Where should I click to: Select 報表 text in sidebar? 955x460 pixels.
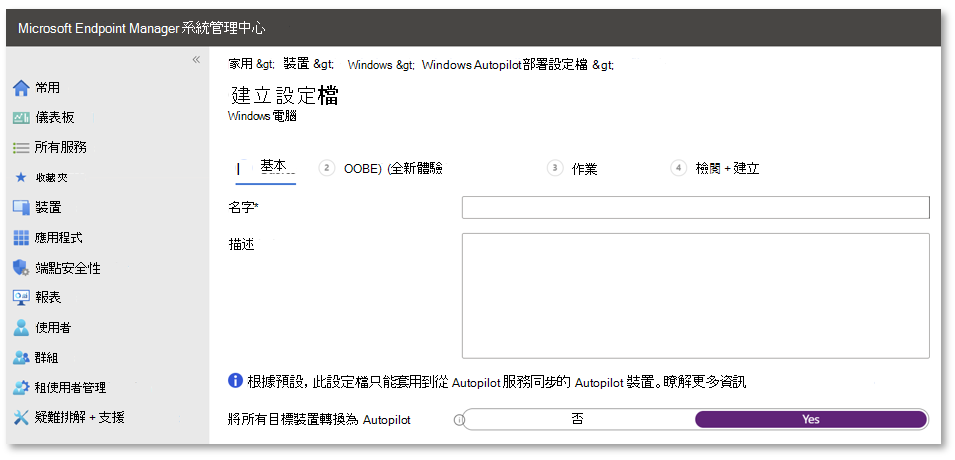48,297
